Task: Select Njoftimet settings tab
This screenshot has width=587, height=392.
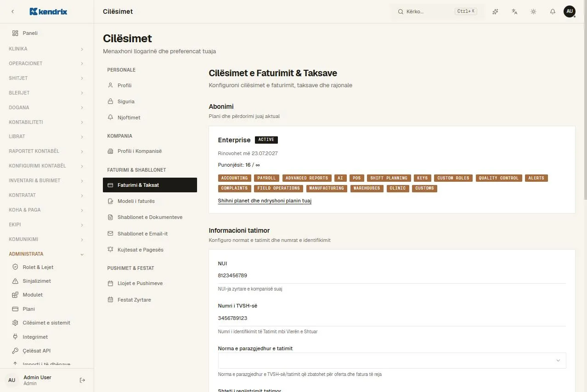Action: pos(150,118)
